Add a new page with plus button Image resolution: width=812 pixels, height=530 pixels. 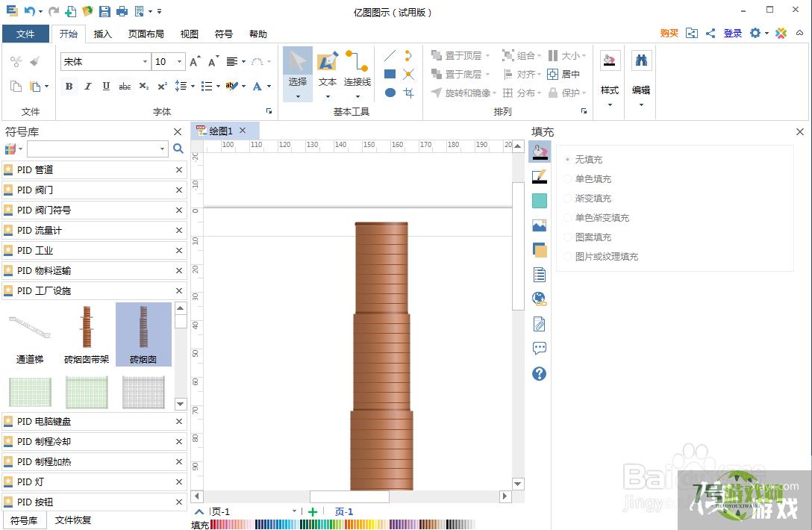tap(312, 512)
